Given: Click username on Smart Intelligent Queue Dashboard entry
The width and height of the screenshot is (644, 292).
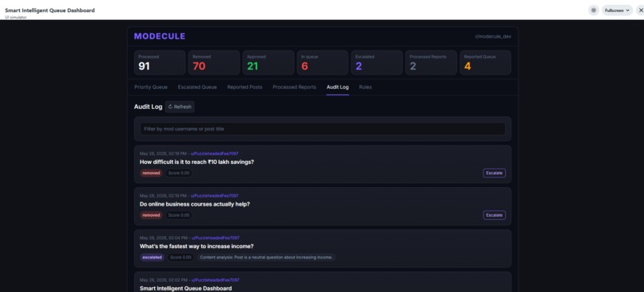Looking at the screenshot, I should click(x=216, y=280).
